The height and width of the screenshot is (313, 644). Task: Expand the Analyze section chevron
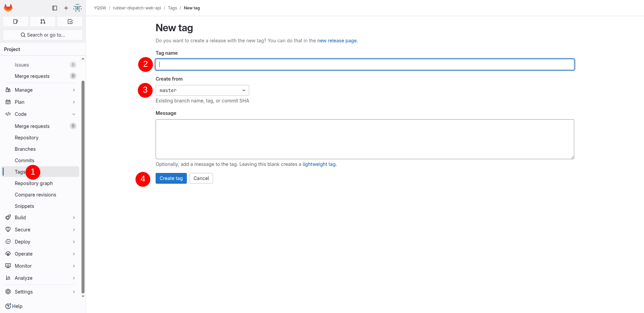(74, 278)
